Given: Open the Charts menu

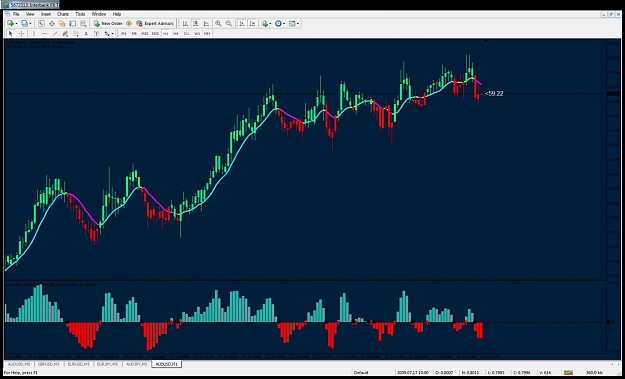Looking at the screenshot, I should (63, 14).
